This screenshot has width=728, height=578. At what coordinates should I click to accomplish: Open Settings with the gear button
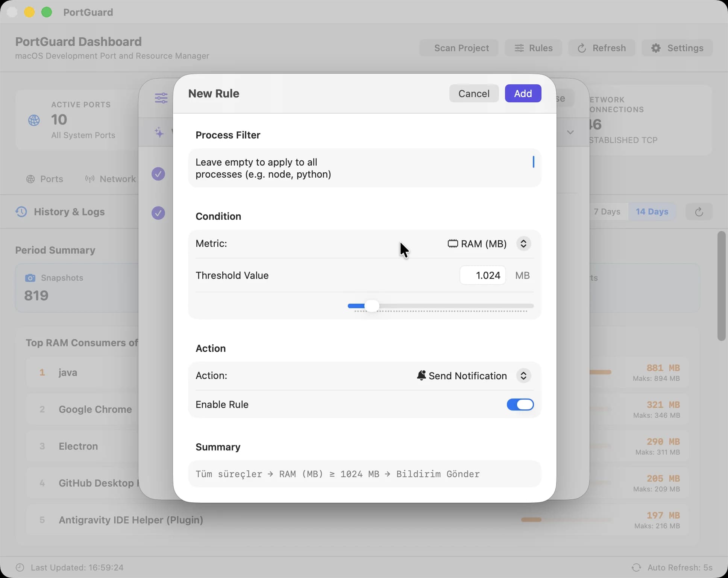coord(677,48)
